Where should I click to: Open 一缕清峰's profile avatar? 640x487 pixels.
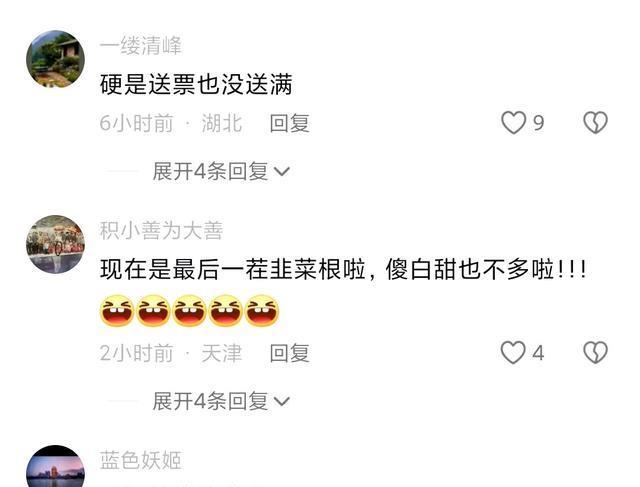(56, 59)
